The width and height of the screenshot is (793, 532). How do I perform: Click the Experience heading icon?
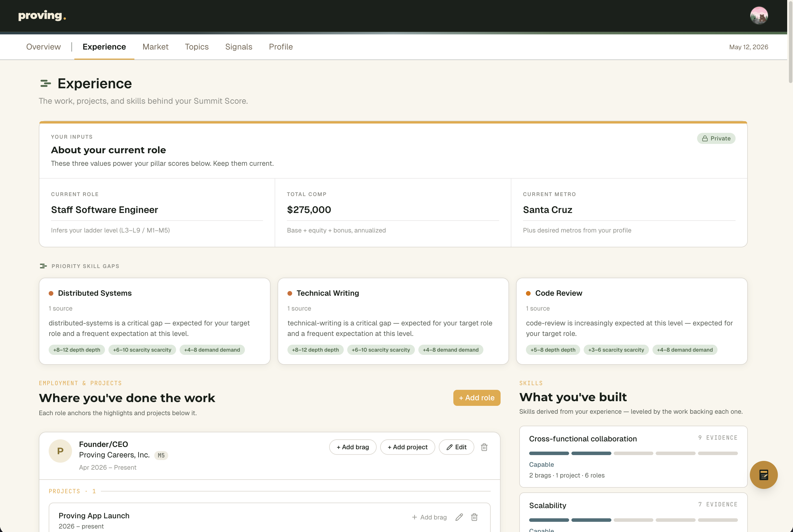(x=45, y=83)
